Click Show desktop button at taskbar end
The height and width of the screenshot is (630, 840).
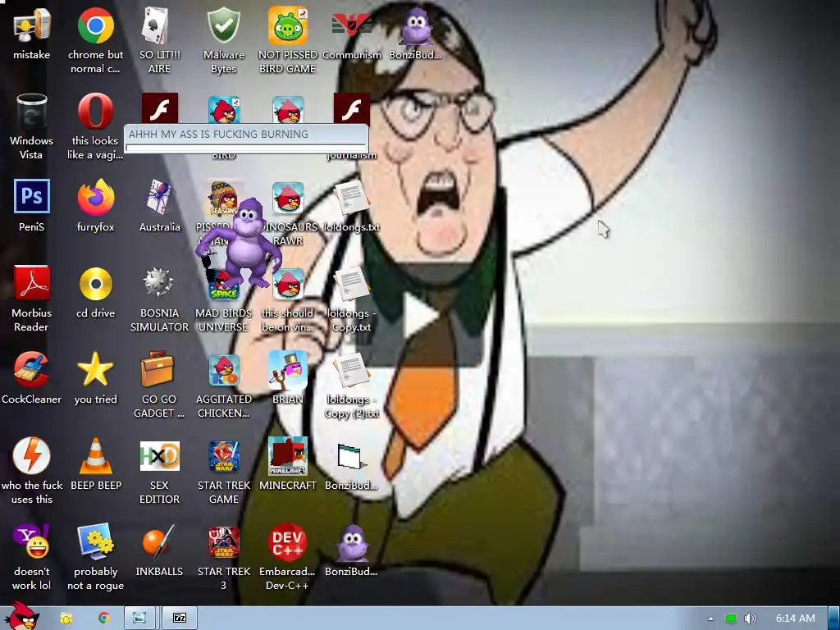tap(834, 619)
